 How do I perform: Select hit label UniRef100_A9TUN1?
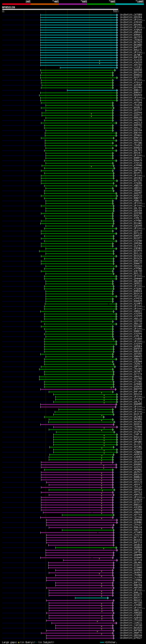click(x=131, y=447)
